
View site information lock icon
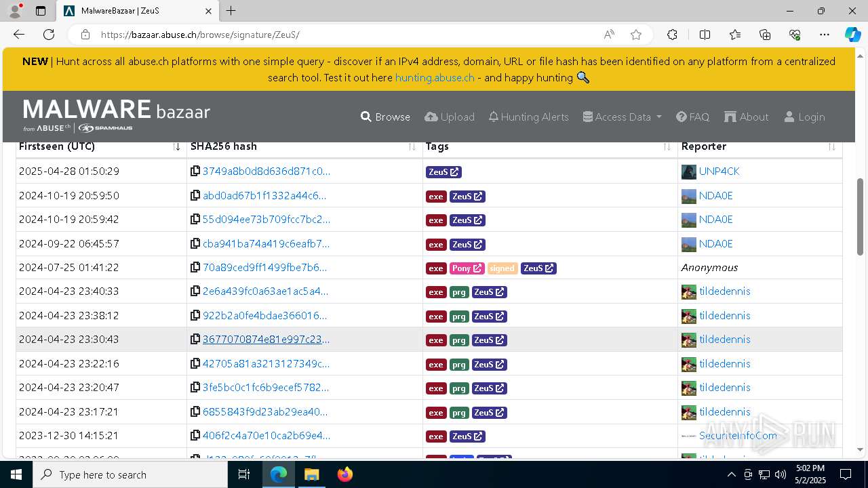pos(85,35)
